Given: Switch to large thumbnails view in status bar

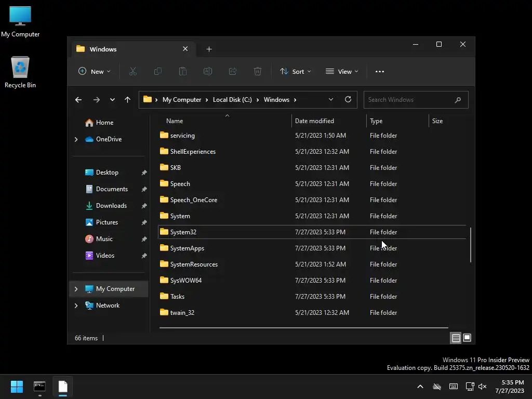Looking at the screenshot, I should point(467,338).
